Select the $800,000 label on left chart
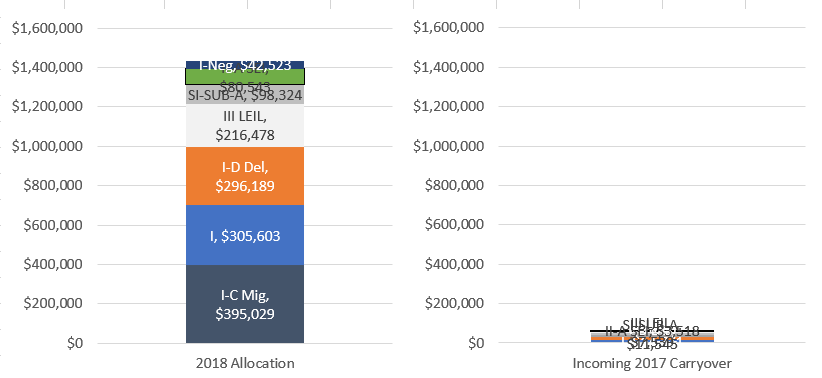 pyautogui.click(x=53, y=186)
